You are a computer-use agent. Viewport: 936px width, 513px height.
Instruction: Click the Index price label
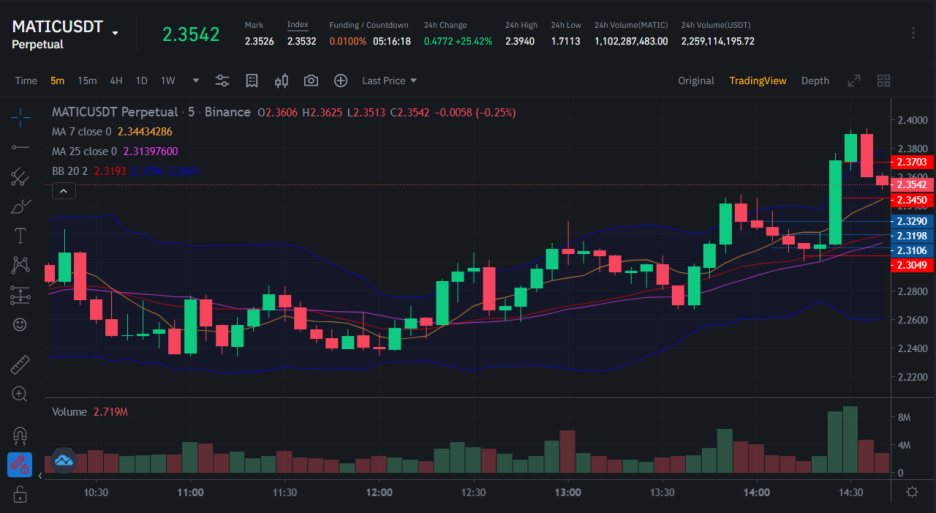click(297, 24)
